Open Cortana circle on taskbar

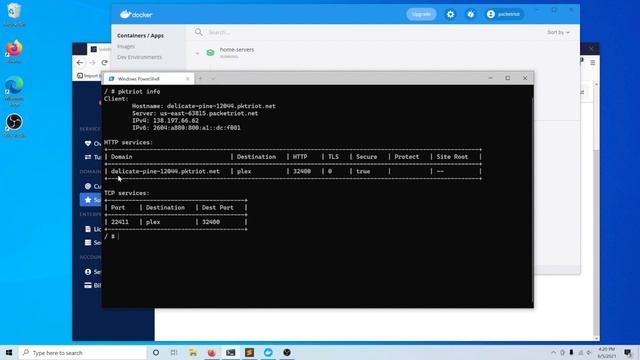156,353
